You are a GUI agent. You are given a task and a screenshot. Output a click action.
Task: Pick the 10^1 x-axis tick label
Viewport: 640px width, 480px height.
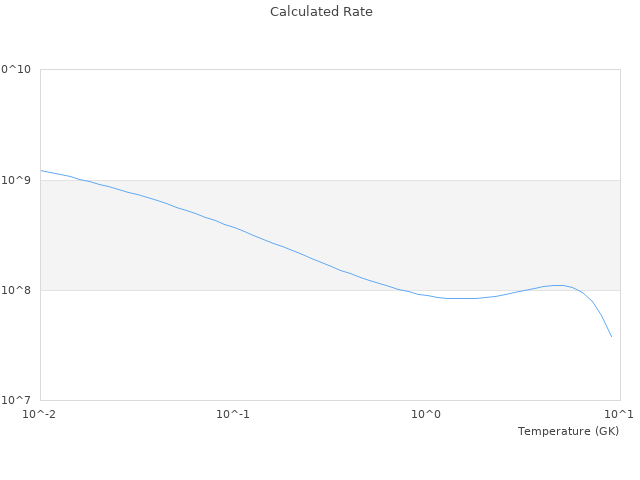[619, 414]
